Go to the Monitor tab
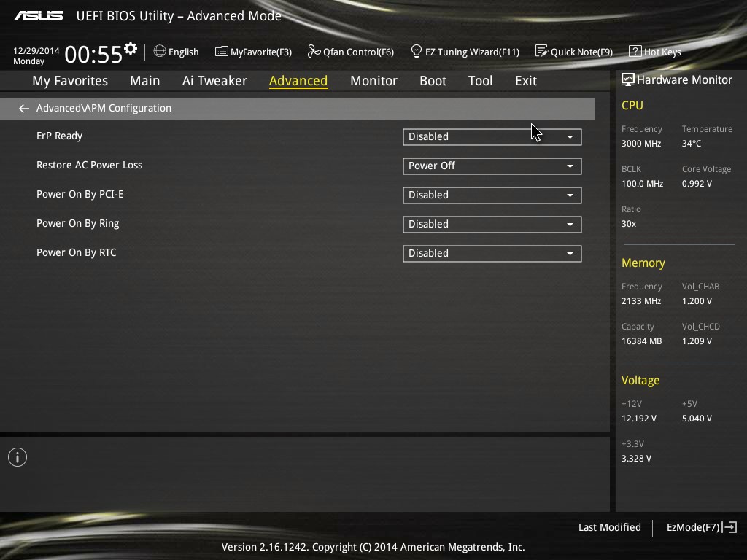This screenshot has height=560, width=747. tap(373, 81)
